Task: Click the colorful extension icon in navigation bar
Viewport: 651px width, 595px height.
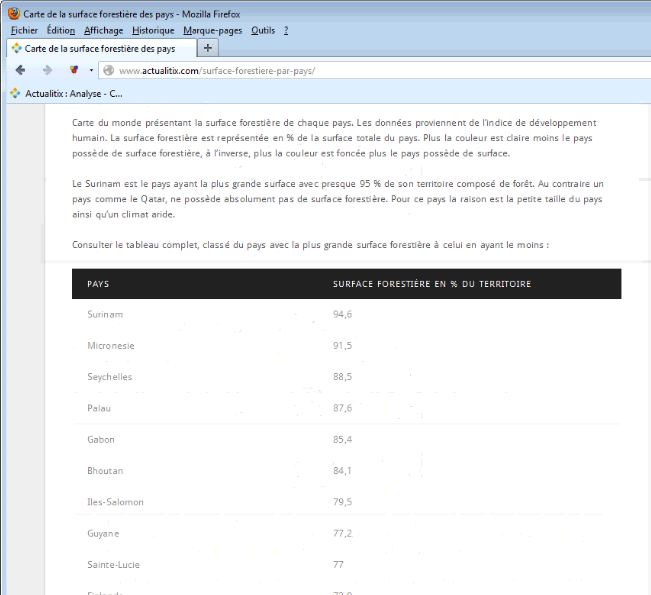Action: point(74,70)
